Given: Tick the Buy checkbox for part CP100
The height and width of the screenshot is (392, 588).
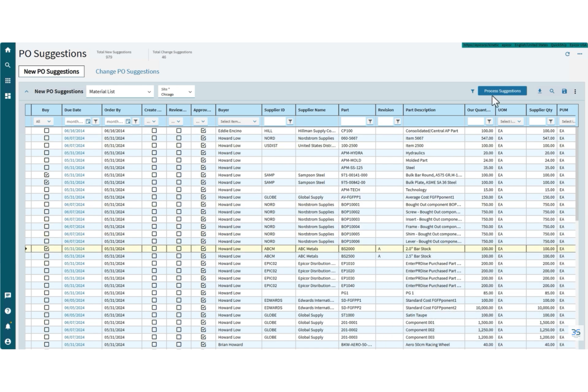Looking at the screenshot, I should pyautogui.click(x=46, y=130).
